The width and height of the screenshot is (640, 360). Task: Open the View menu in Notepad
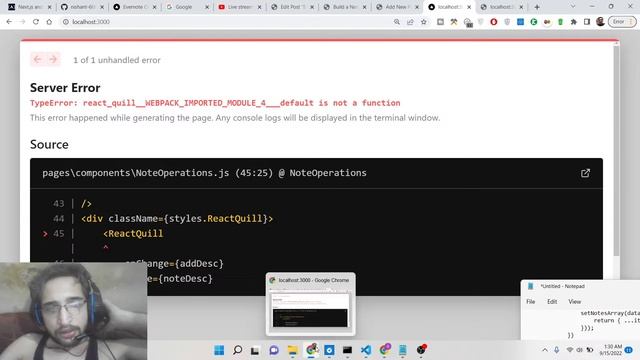click(574, 302)
